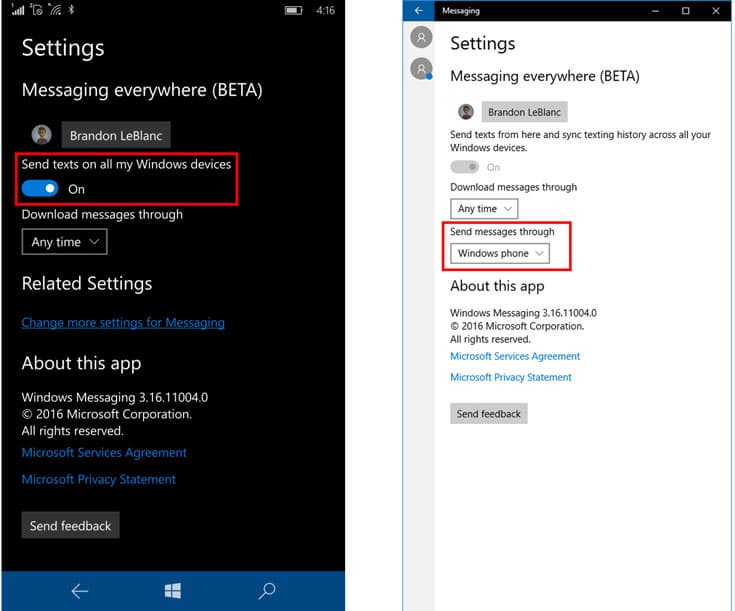Screen dimensions: 735x611
Task: Tap the phone's back arrow navigation button
Action: coord(80,591)
